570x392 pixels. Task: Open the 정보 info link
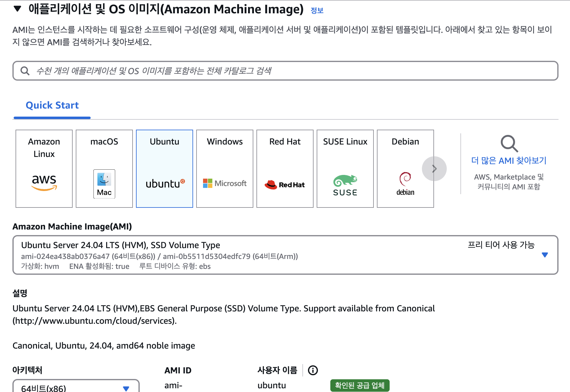317,11
